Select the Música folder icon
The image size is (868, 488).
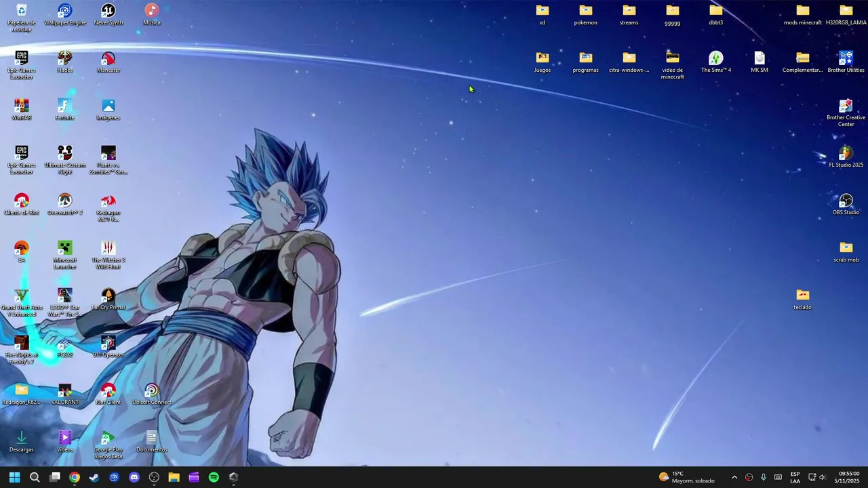[x=152, y=15]
